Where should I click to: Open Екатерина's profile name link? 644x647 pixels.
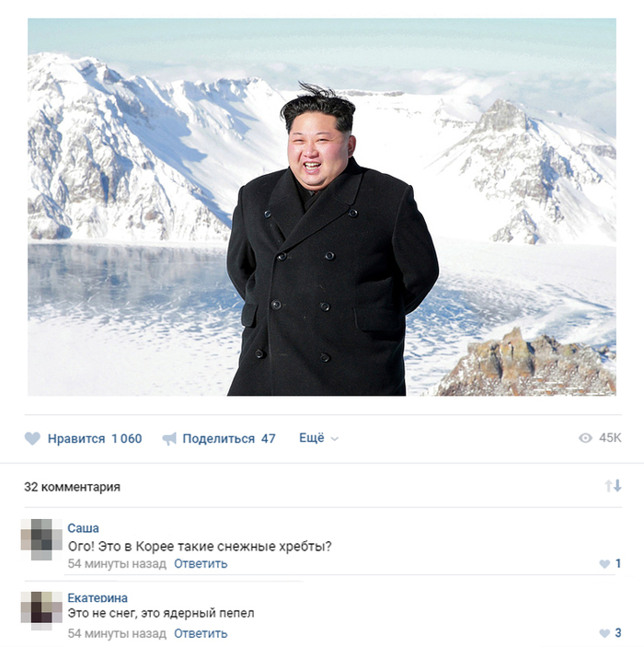click(98, 597)
